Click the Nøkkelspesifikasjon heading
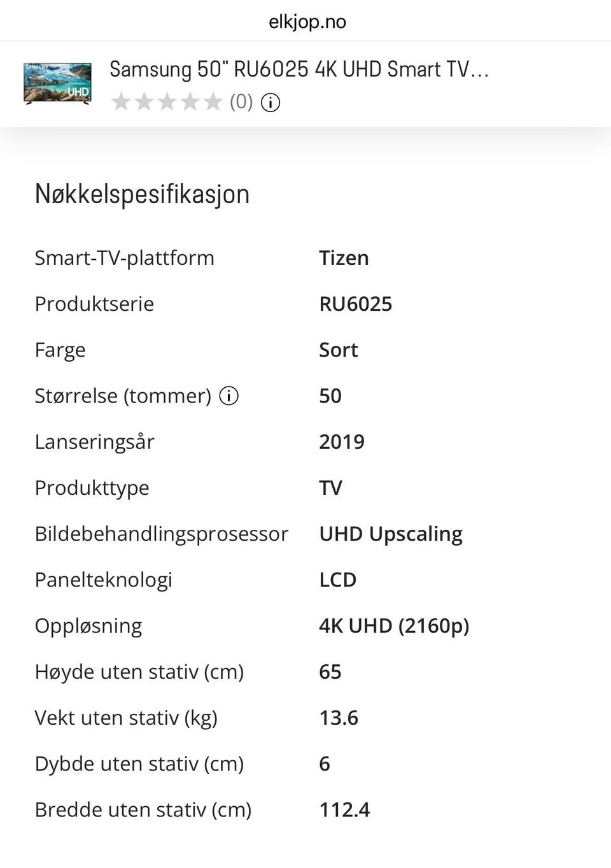The height and width of the screenshot is (868, 611). coord(142,194)
